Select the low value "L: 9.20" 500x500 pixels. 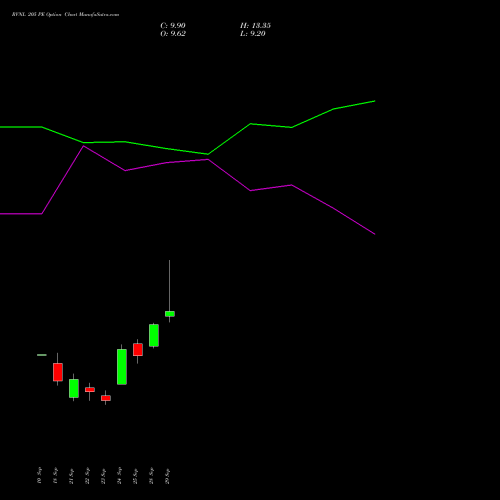pyautogui.click(x=253, y=34)
